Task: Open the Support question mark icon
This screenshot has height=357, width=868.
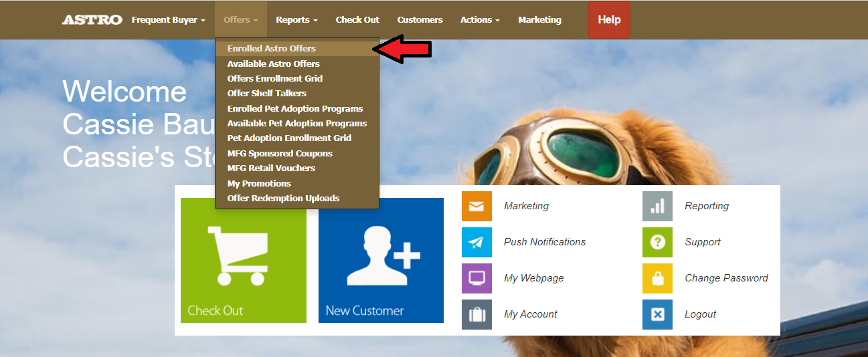Action: (x=657, y=242)
